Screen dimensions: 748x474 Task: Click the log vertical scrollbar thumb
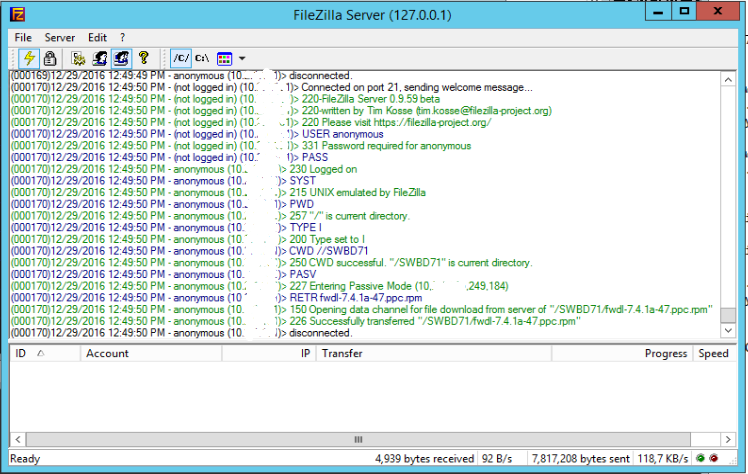pyautogui.click(x=728, y=315)
